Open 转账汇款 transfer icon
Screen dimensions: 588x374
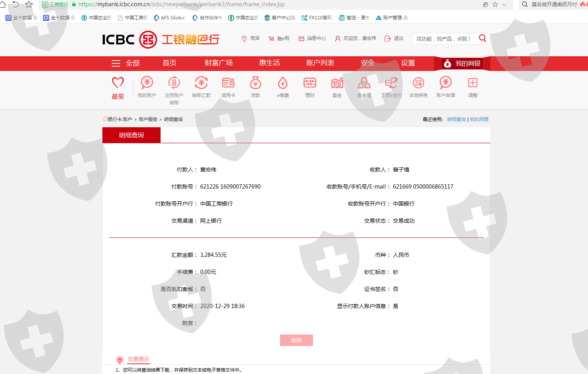point(201,83)
